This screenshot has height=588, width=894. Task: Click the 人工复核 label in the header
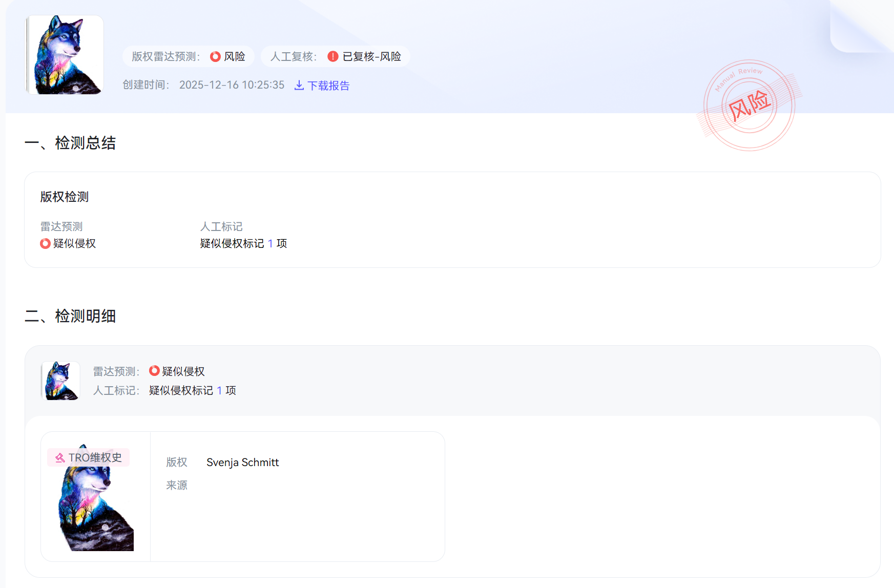click(294, 56)
